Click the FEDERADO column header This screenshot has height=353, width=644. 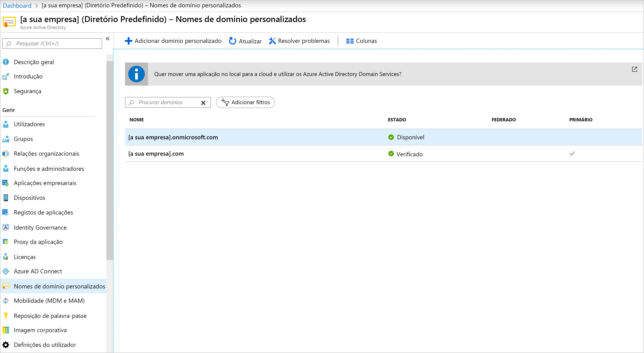point(504,120)
